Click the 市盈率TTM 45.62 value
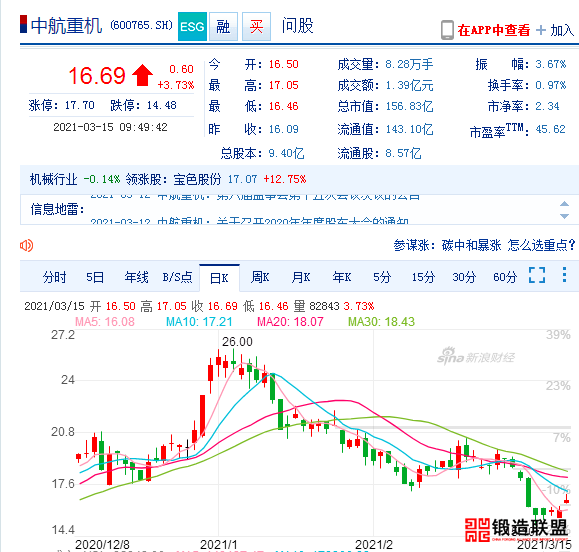This screenshot has width=579, height=552. [550, 129]
